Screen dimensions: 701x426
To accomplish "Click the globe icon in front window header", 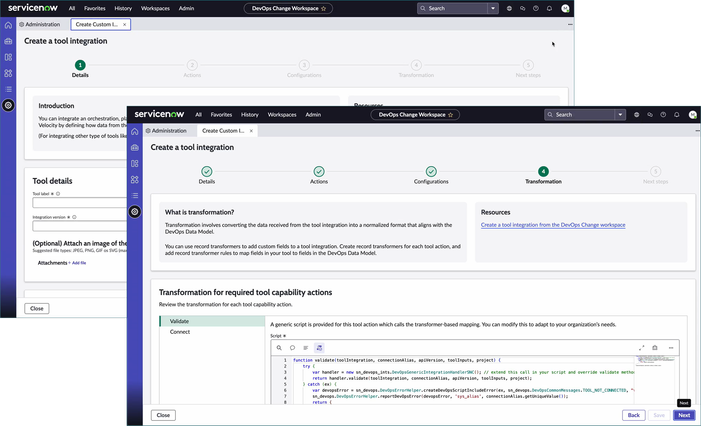I will point(636,115).
